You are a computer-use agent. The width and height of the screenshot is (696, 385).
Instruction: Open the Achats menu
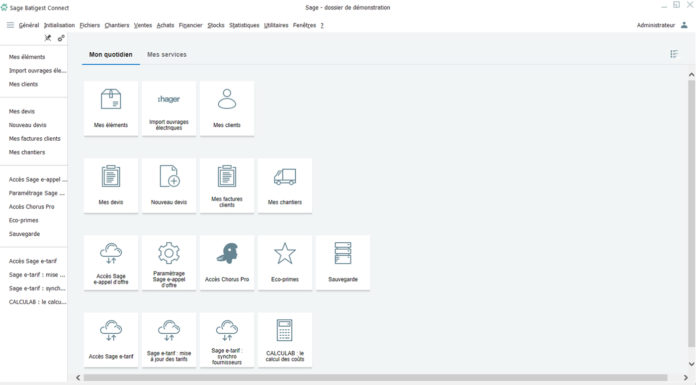tap(165, 25)
